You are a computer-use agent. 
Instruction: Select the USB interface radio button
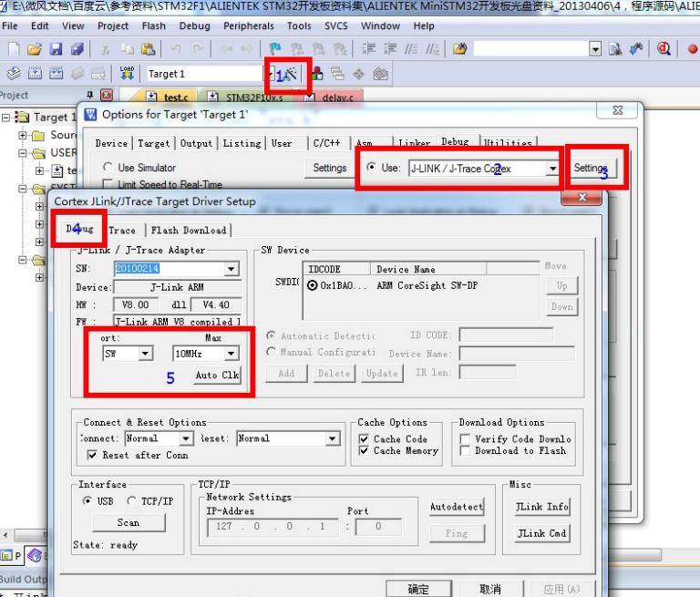(x=87, y=501)
